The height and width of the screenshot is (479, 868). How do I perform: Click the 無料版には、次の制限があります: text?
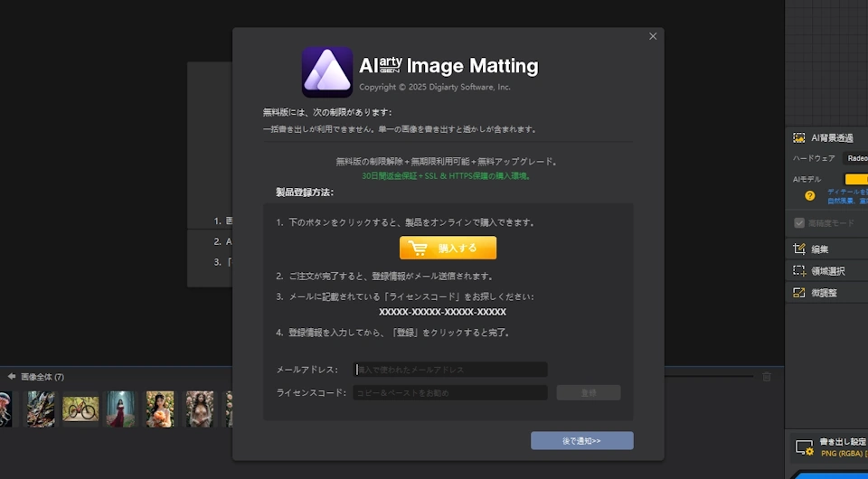327,112
